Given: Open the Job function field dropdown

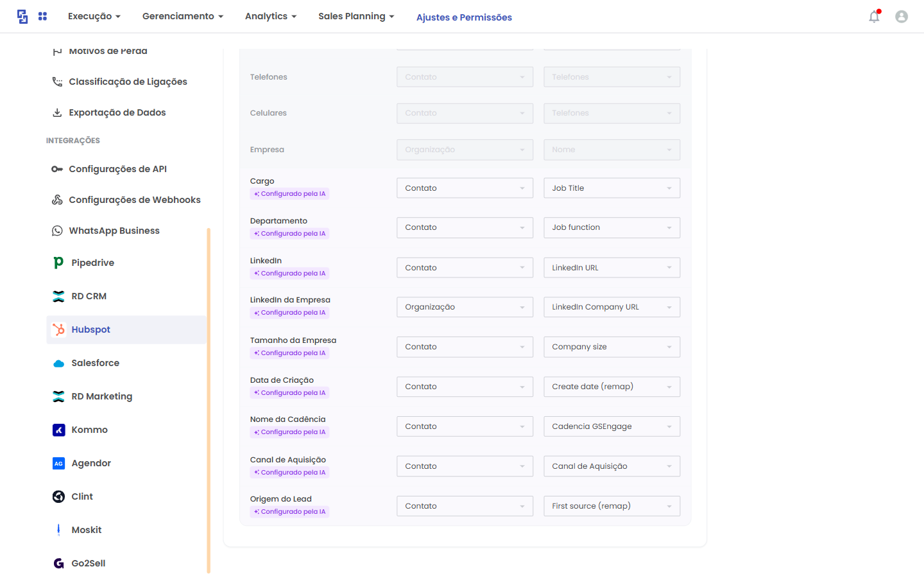Looking at the screenshot, I should click(612, 227).
